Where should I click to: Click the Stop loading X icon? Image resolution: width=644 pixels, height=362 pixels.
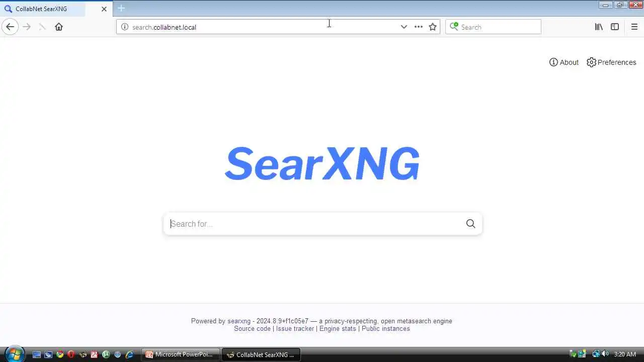(42, 27)
